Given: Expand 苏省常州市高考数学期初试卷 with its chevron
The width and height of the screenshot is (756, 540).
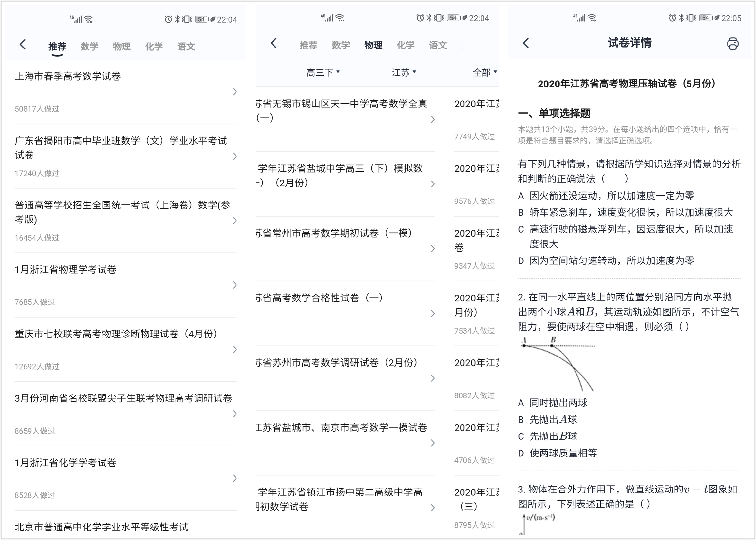Looking at the screenshot, I should tap(432, 248).
